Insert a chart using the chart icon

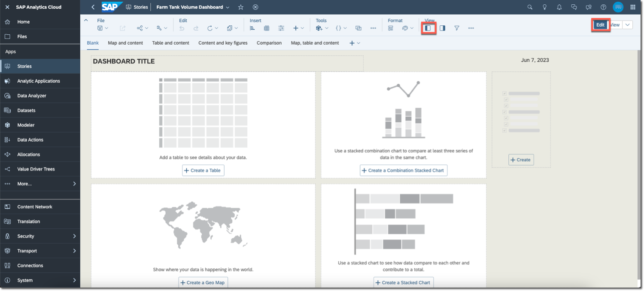click(252, 28)
